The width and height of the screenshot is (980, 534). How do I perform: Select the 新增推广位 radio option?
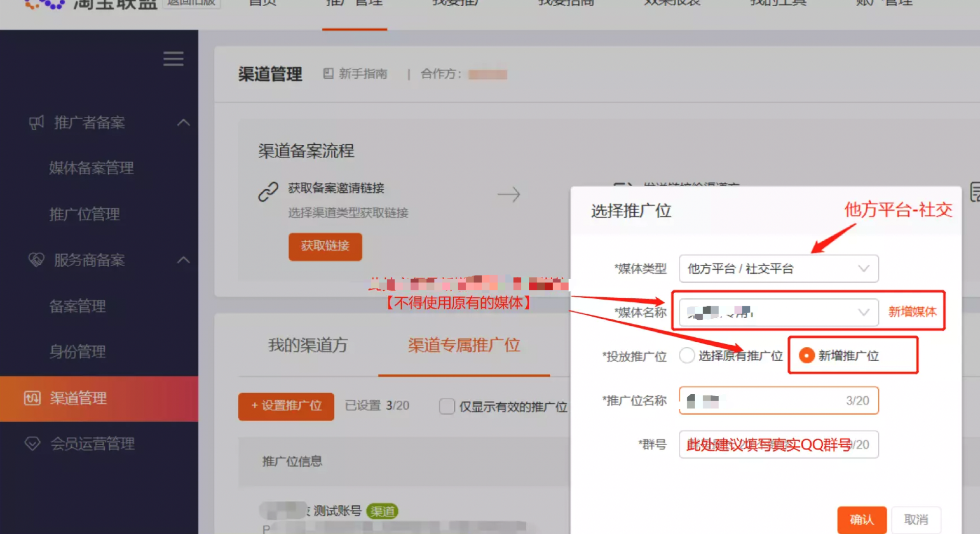806,355
